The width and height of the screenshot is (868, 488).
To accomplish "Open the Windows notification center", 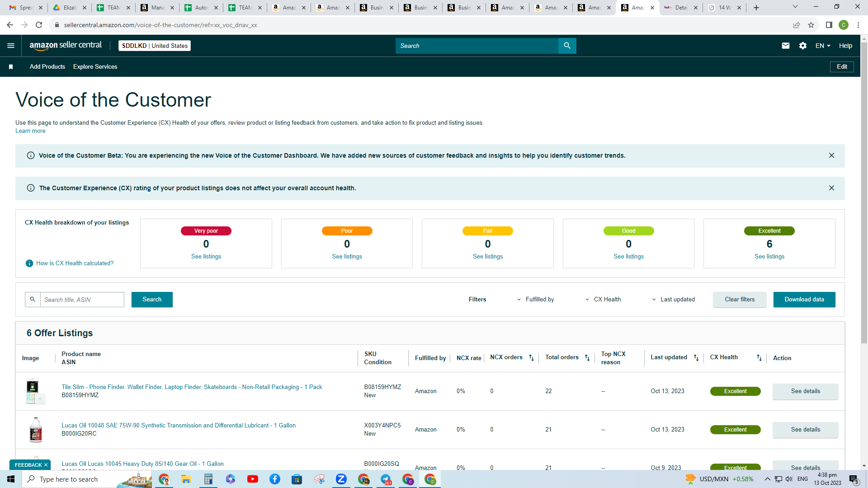I will pyautogui.click(x=854, y=479).
